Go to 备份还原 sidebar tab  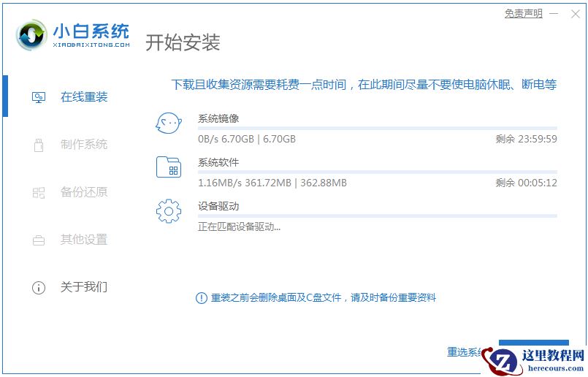(84, 192)
